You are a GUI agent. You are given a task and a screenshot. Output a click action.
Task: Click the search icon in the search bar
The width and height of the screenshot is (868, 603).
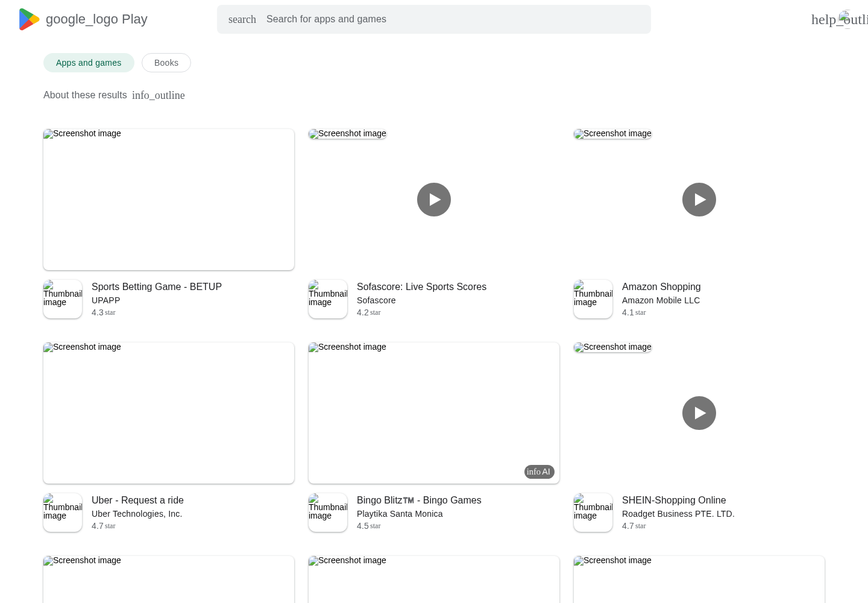point(242,19)
